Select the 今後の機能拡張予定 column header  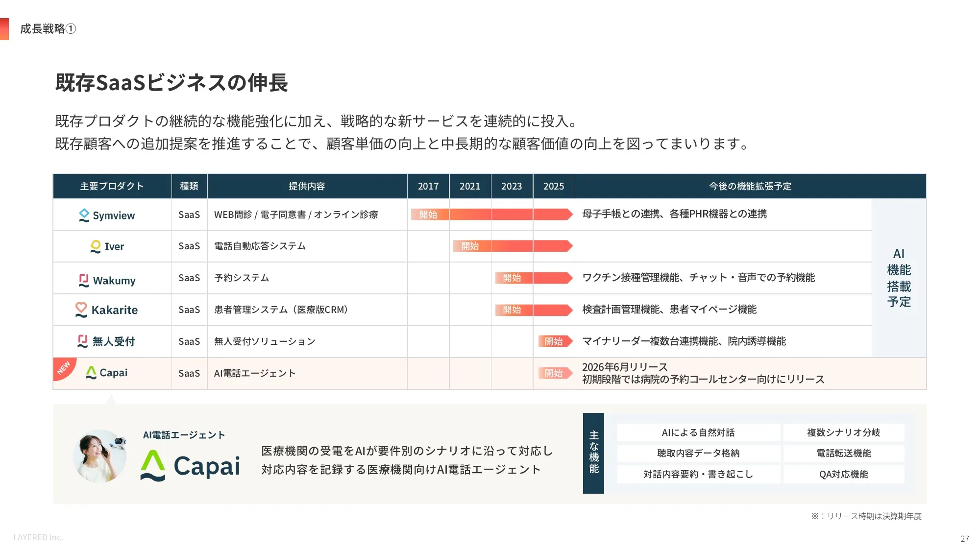(751, 186)
